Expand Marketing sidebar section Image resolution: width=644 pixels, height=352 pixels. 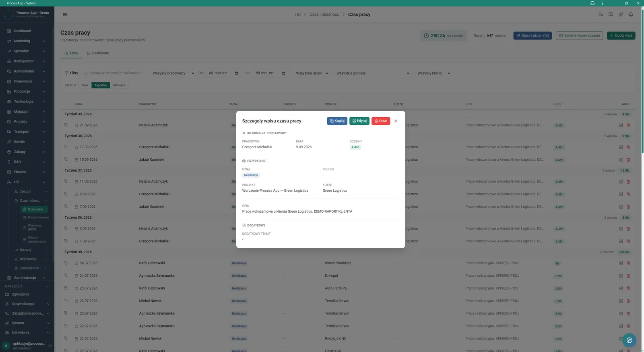point(27,41)
